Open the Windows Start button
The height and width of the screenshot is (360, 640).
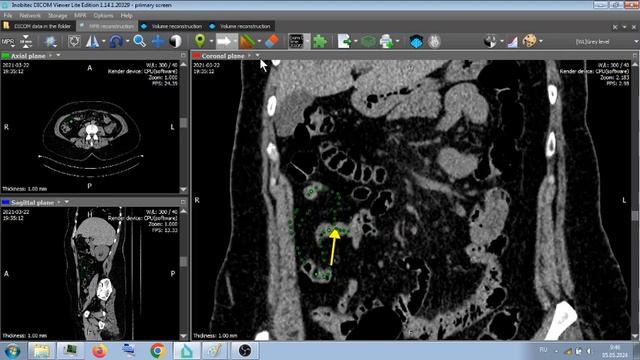[12, 351]
